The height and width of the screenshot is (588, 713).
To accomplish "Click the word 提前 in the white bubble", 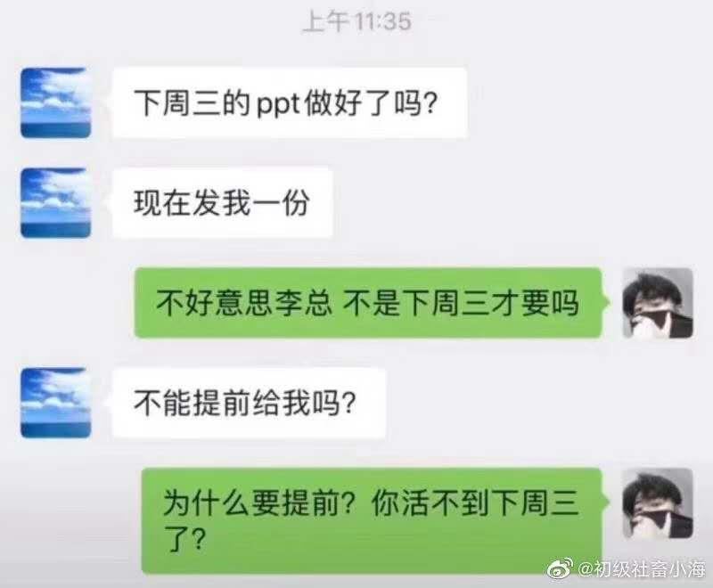I will point(219,403).
